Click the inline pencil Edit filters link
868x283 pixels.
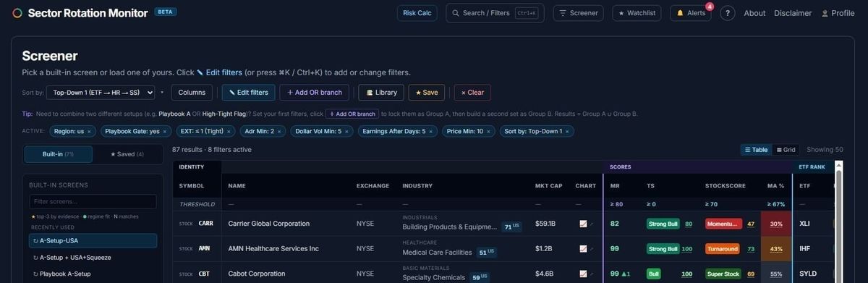pyautogui.click(x=219, y=72)
